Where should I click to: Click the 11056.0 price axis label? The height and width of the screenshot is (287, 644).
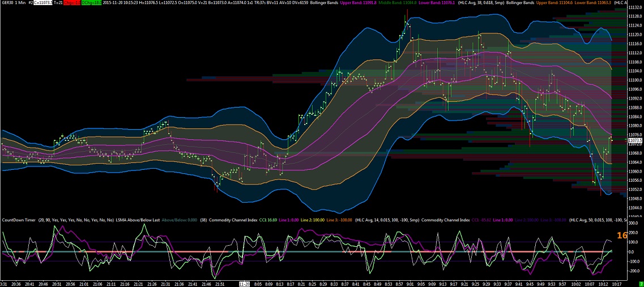[x=635, y=181]
